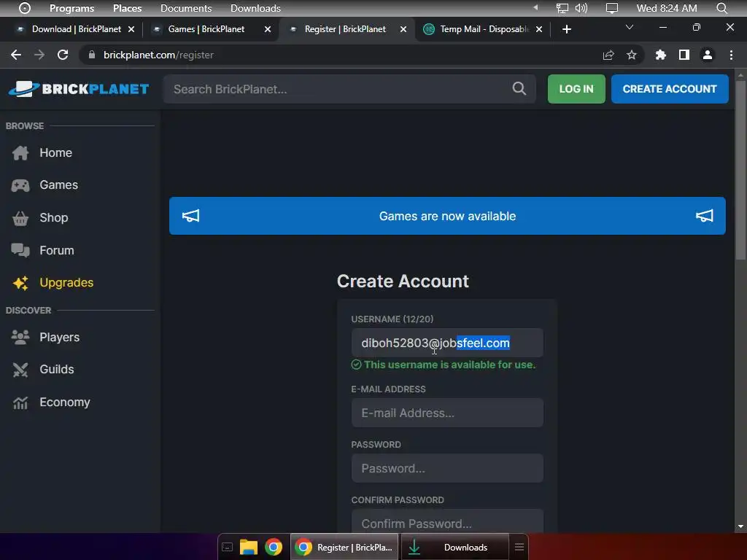Click the Shop basket icon
The width and height of the screenshot is (747, 560).
(x=20, y=218)
